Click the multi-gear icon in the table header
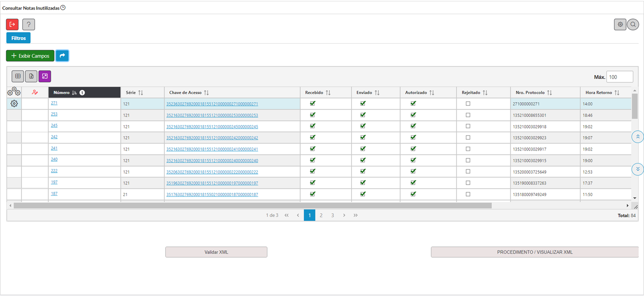The width and height of the screenshot is (644, 296). click(x=14, y=92)
